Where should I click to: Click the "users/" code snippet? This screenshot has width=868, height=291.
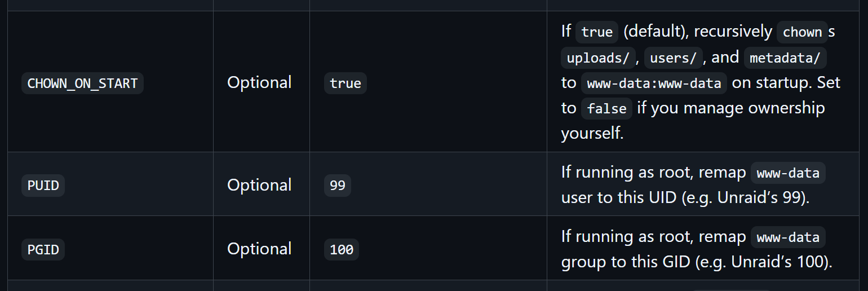pyautogui.click(x=673, y=58)
